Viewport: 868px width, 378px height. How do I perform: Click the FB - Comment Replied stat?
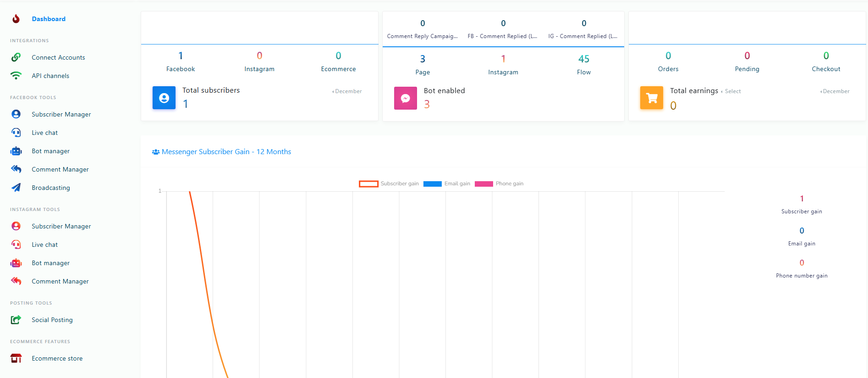503,29
